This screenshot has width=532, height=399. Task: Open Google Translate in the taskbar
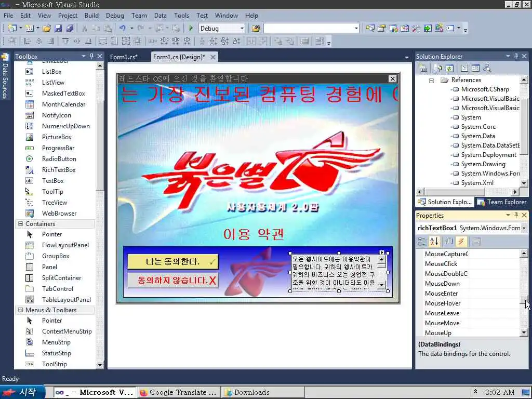(179, 393)
